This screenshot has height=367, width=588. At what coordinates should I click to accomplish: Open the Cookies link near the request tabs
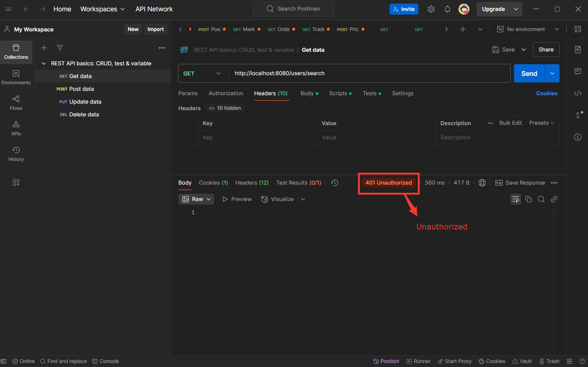[547, 93]
